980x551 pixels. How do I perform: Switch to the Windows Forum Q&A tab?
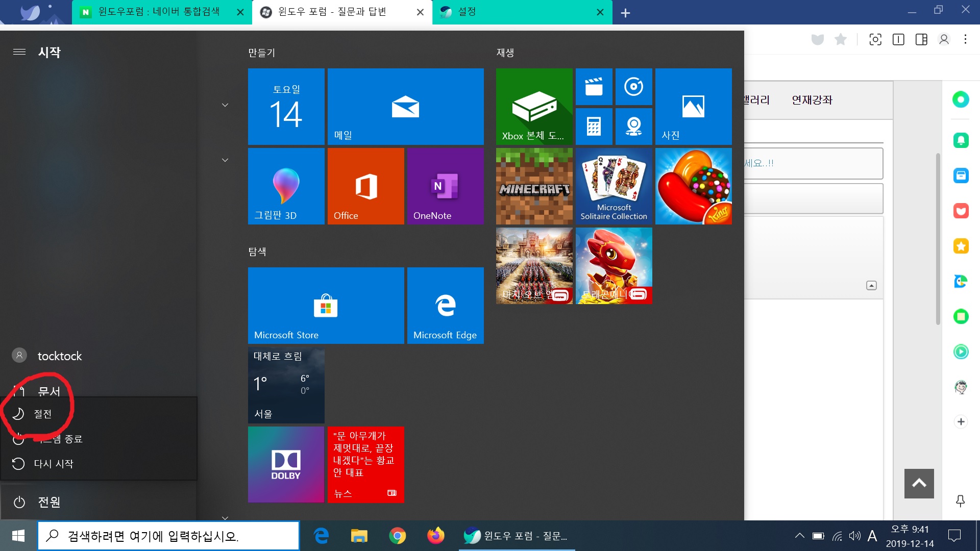(342, 12)
